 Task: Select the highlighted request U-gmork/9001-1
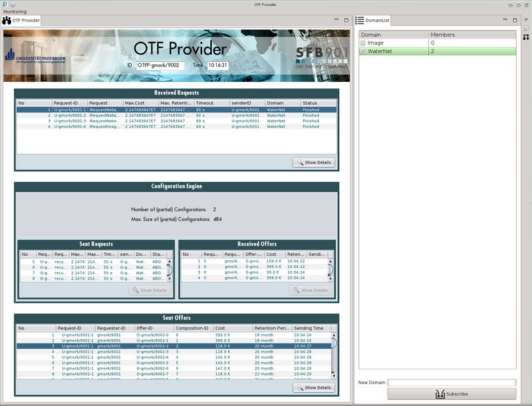point(176,110)
